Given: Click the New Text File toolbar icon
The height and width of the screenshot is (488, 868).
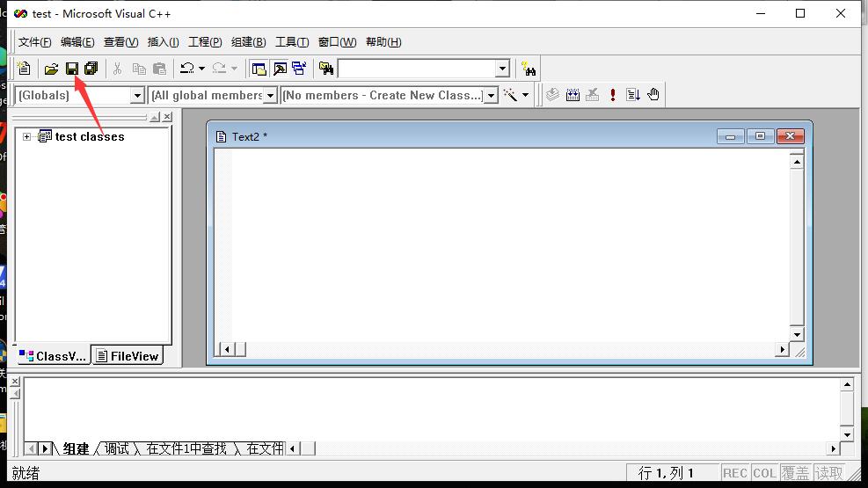Looking at the screenshot, I should pyautogui.click(x=24, y=69).
